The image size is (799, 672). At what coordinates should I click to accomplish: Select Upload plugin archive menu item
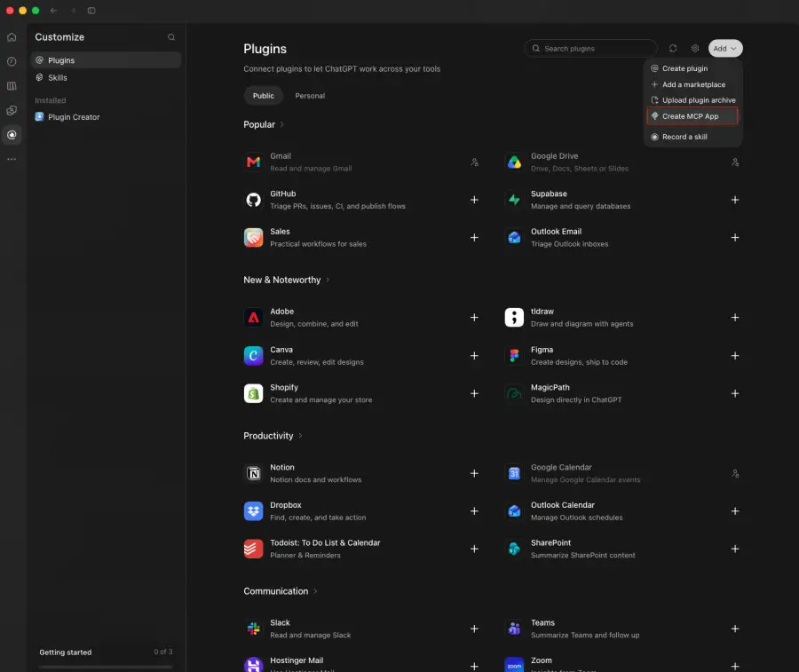click(692, 99)
